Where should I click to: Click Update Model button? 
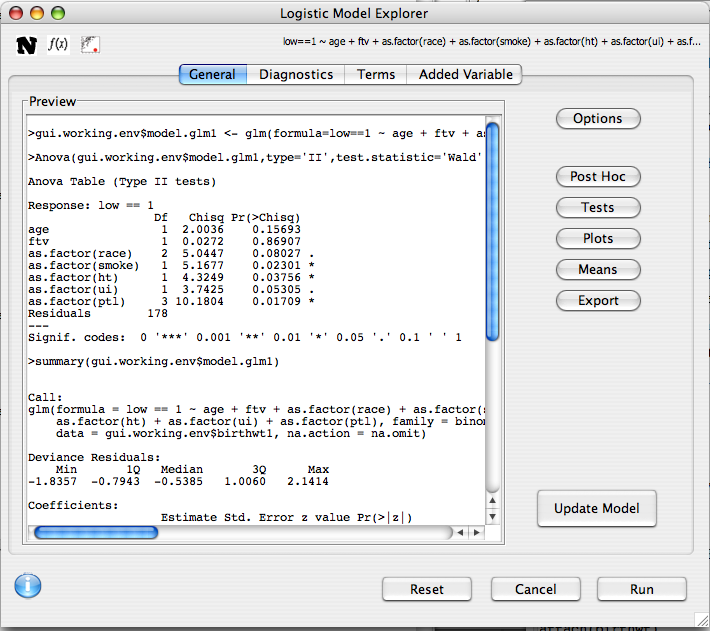pyautogui.click(x=597, y=508)
